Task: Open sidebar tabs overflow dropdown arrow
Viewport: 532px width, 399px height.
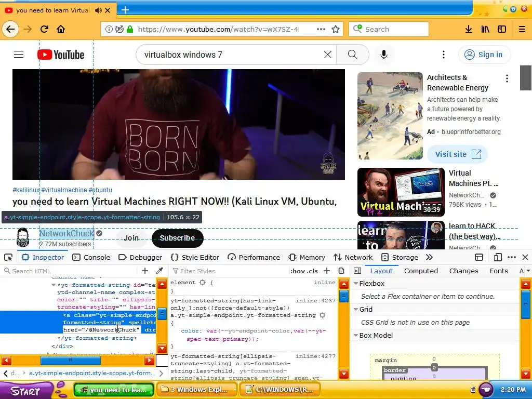Action: (x=528, y=271)
